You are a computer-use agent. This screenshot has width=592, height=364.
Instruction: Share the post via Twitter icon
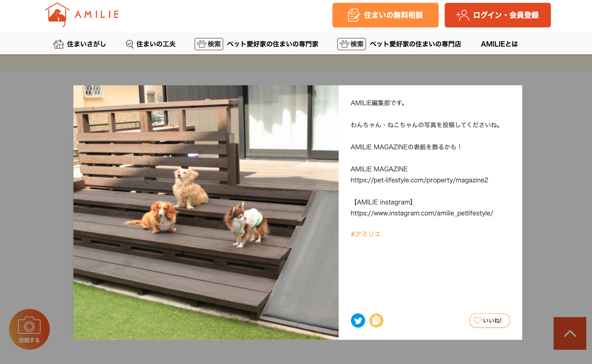(x=358, y=320)
